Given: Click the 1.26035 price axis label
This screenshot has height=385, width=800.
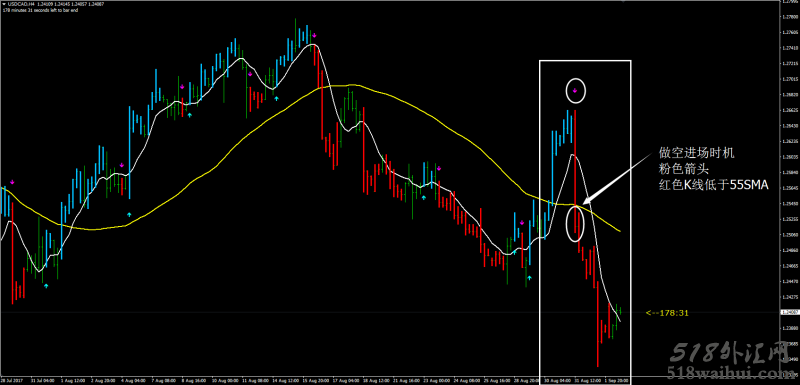Looking at the screenshot, I should point(790,157).
